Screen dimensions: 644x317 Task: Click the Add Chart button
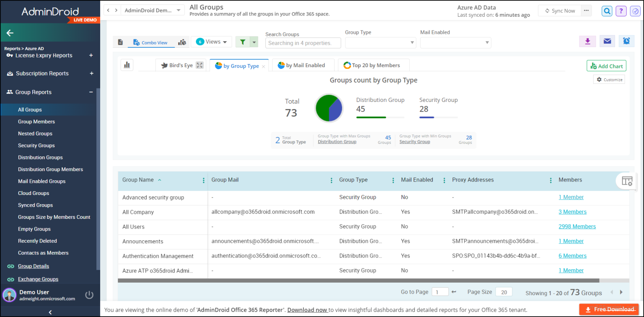point(606,65)
